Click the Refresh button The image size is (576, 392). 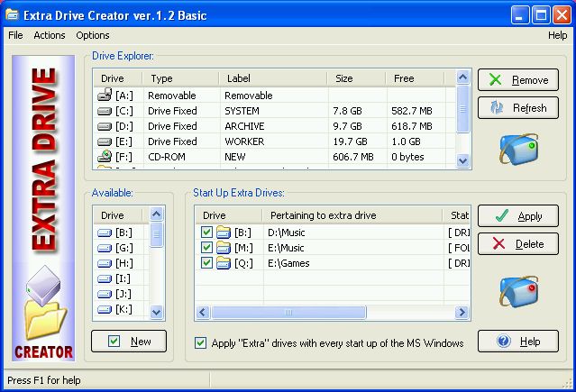click(518, 108)
